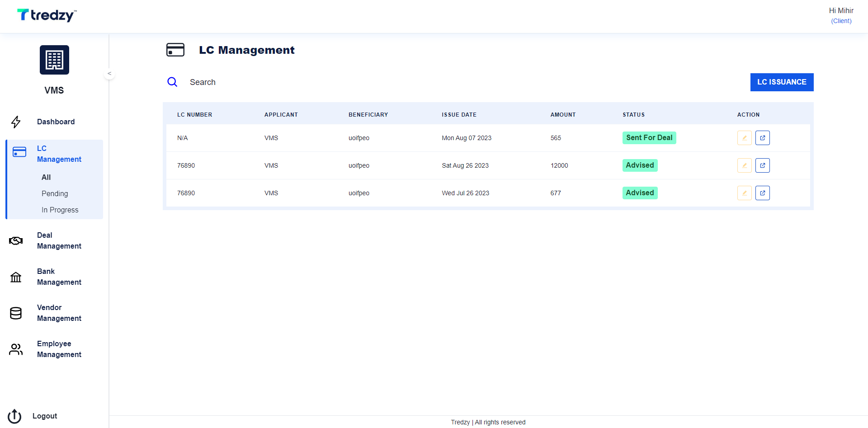The height and width of the screenshot is (428, 868).
Task: Click the Advised badge on Wed Jul 26 row
Action: (x=640, y=193)
